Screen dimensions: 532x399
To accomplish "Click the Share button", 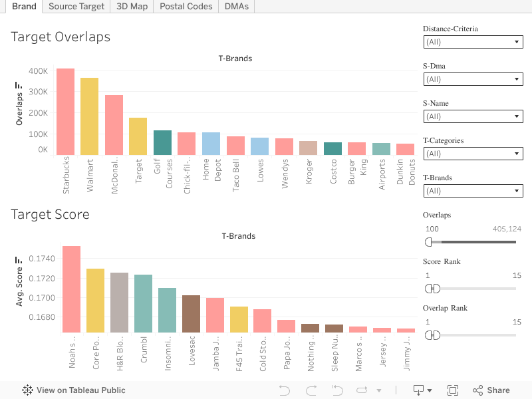I will pyautogui.click(x=491, y=390).
